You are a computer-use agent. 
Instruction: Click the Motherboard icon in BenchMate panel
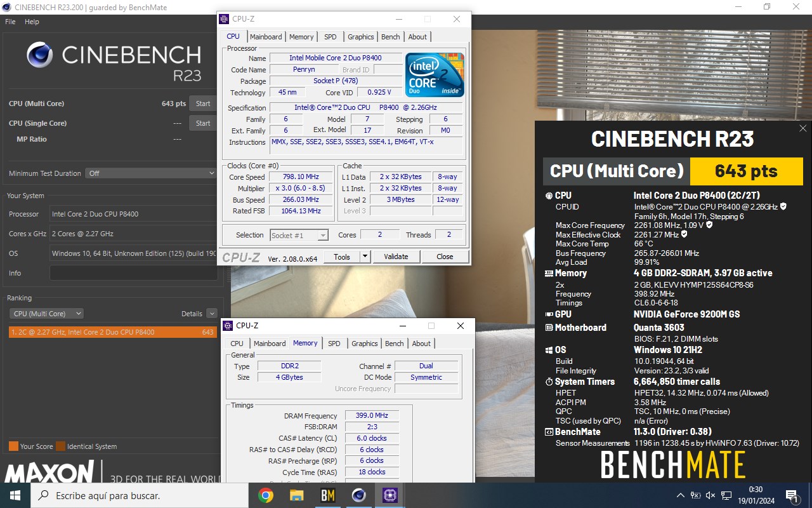pyautogui.click(x=549, y=328)
